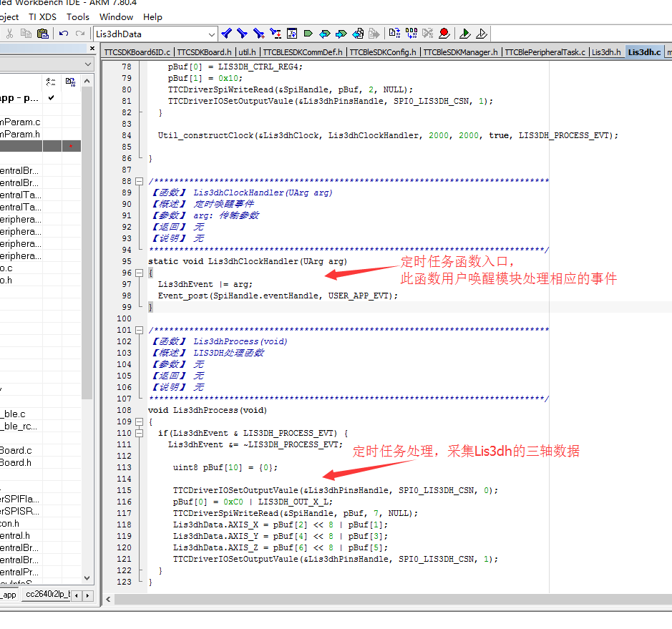Select the Board.h file in the workspace
The width and height of the screenshot is (672, 629).
[x=16, y=463]
